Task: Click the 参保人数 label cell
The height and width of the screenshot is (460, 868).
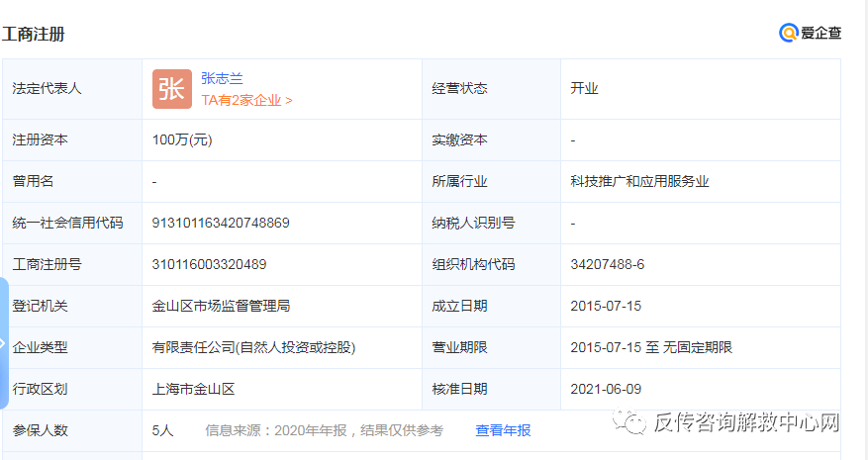Action: tap(72, 430)
